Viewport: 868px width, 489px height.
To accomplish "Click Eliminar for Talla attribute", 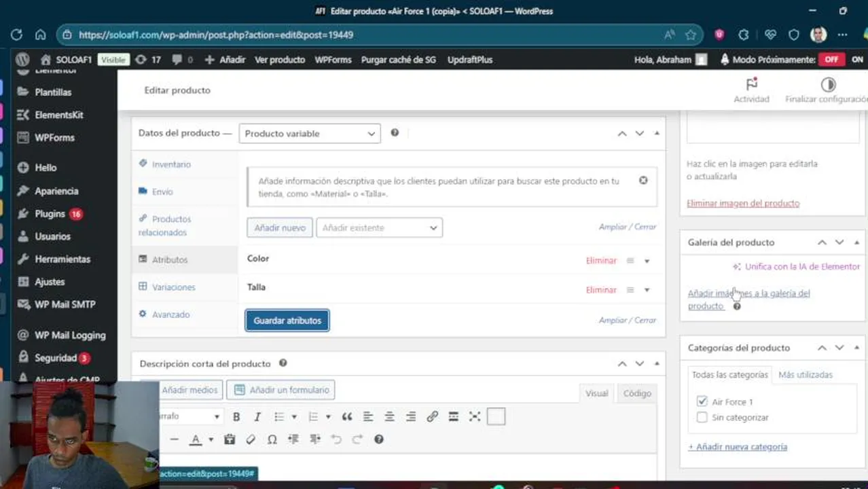I will point(601,290).
